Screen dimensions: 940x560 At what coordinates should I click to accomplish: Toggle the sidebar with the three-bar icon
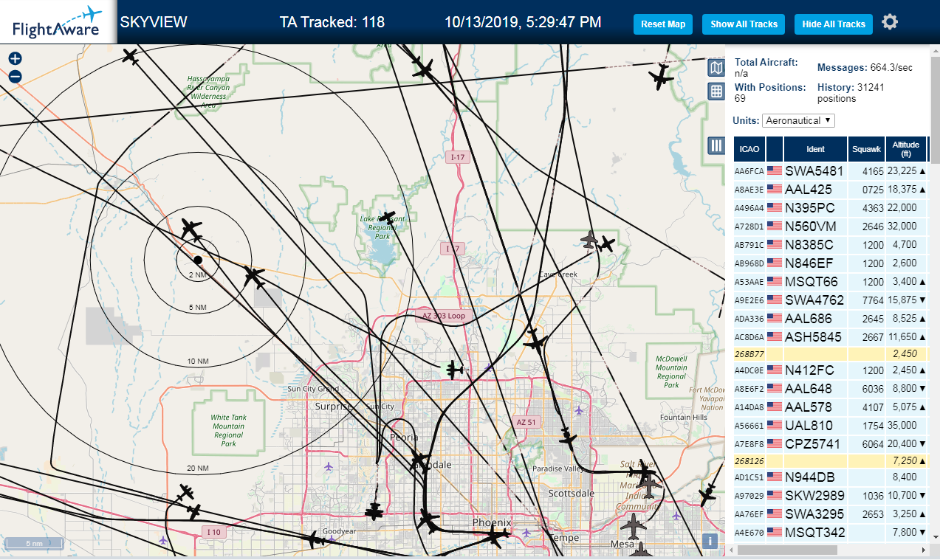tap(716, 145)
